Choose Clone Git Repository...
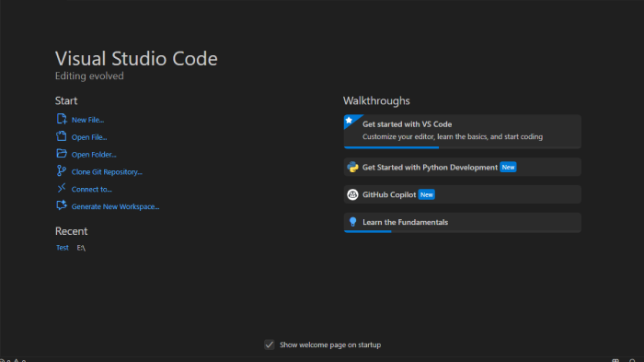Screen dimensions: 644x362 coord(107,172)
